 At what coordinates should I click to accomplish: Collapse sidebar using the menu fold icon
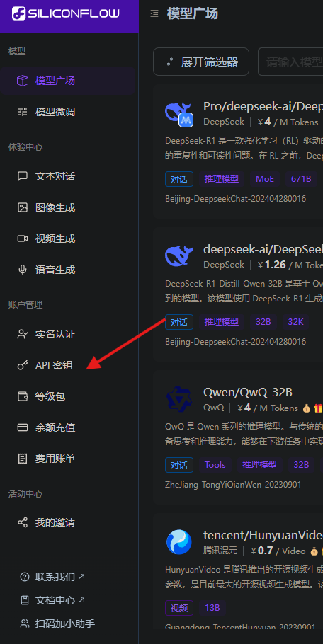(x=154, y=14)
